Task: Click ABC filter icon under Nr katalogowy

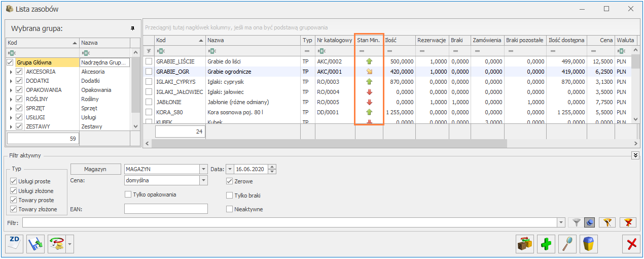Action: point(321,51)
